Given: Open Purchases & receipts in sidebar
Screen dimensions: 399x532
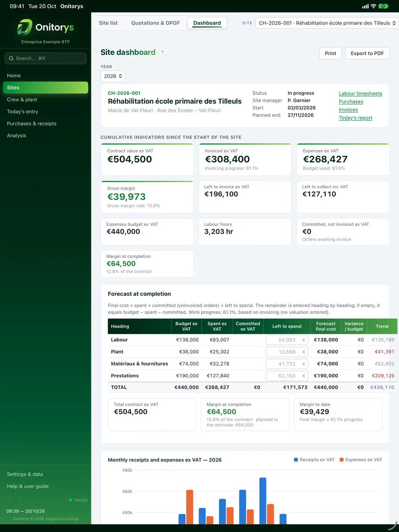Looking at the screenshot, I should (x=45, y=123).
